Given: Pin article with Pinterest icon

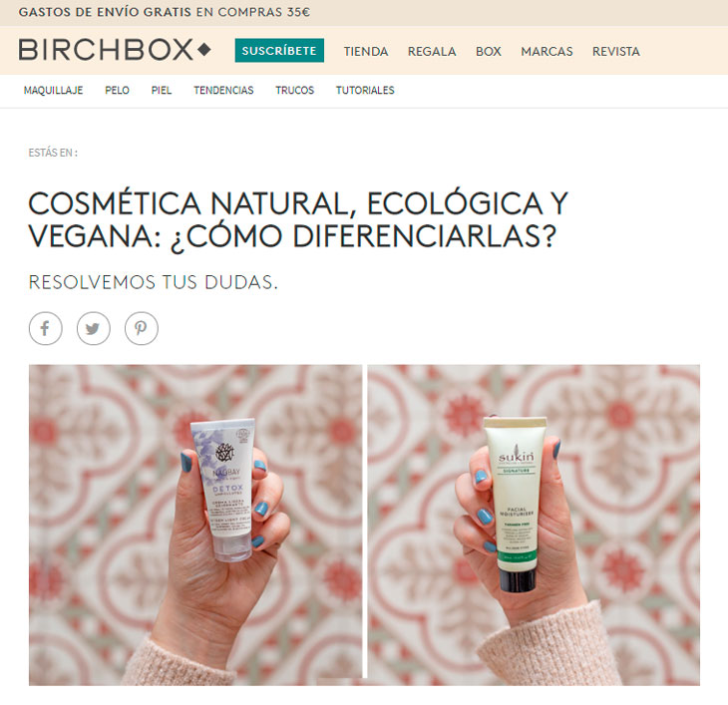Looking at the screenshot, I should [142, 329].
